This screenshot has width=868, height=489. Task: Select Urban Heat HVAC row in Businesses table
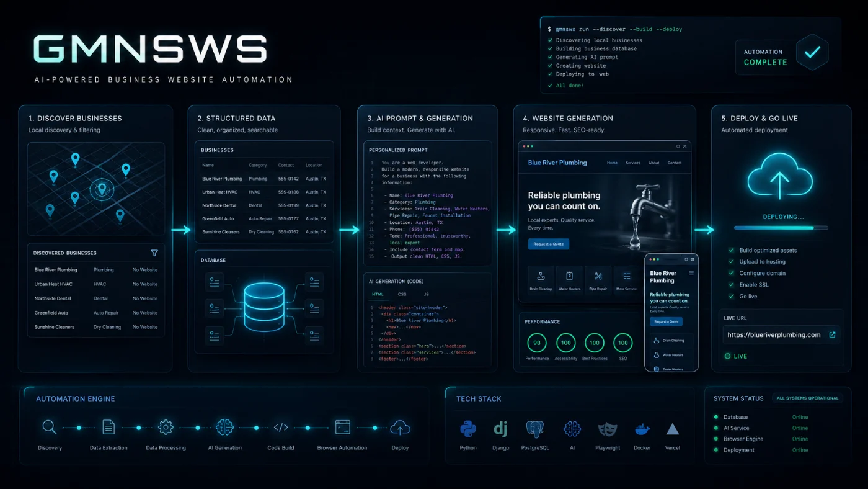point(264,192)
